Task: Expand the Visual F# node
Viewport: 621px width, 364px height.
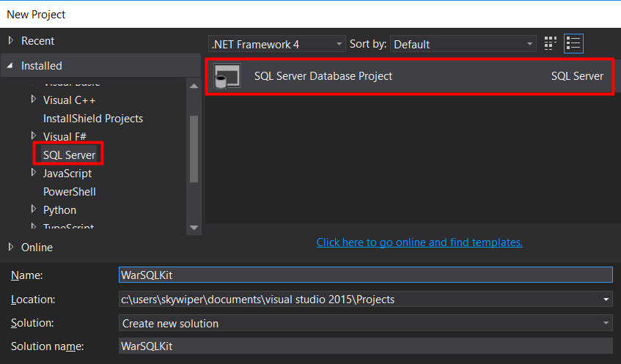Action: [x=34, y=136]
